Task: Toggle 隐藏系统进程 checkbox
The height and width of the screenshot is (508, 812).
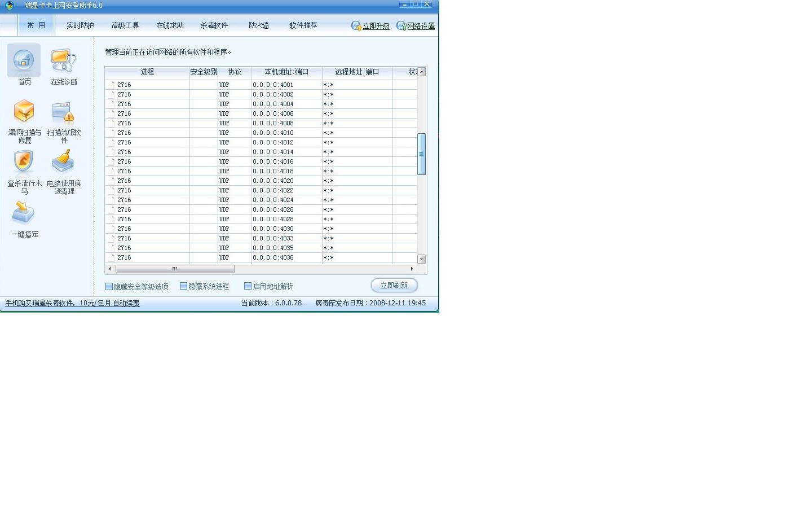Action: pyautogui.click(x=183, y=286)
